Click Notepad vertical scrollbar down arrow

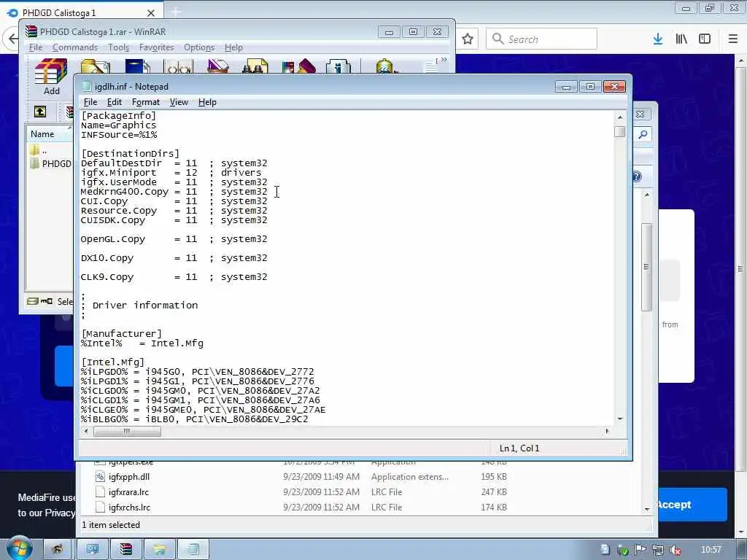pyautogui.click(x=620, y=419)
